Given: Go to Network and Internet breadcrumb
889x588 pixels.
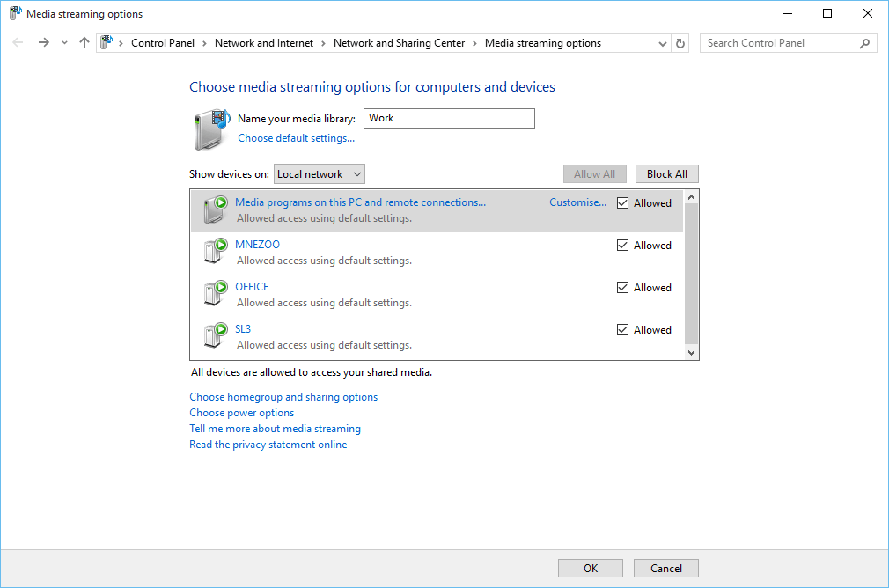Looking at the screenshot, I should pyautogui.click(x=264, y=43).
